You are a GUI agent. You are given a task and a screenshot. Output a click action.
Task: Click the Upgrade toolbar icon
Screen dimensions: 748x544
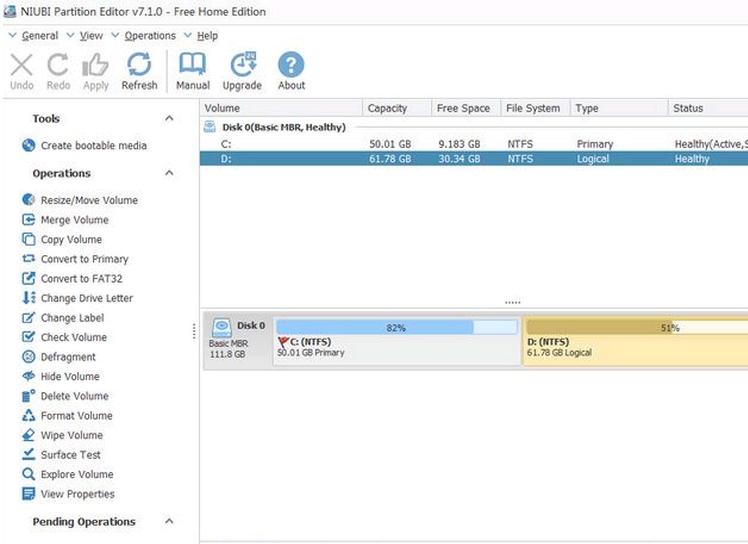pos(243,64)
